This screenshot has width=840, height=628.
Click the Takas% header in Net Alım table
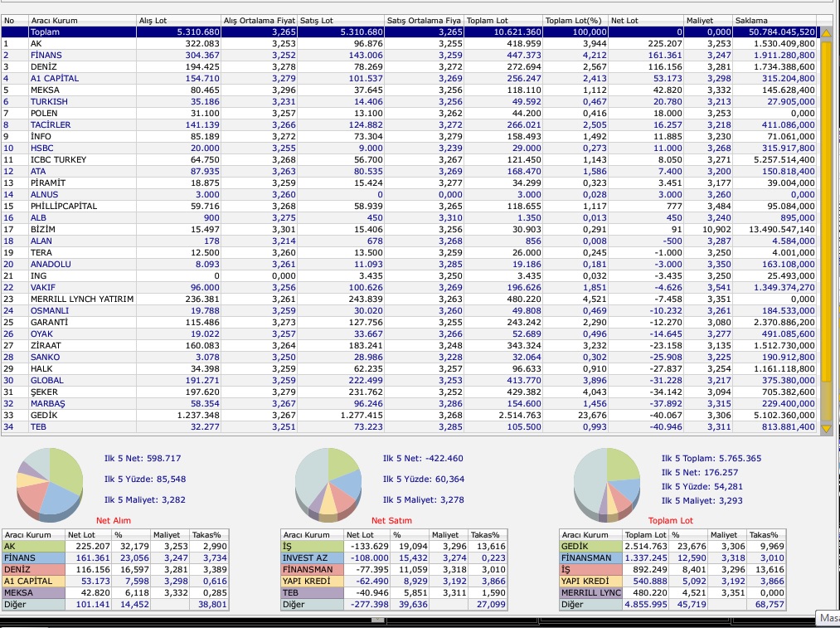pyautogui.click(x=210, y=535)
